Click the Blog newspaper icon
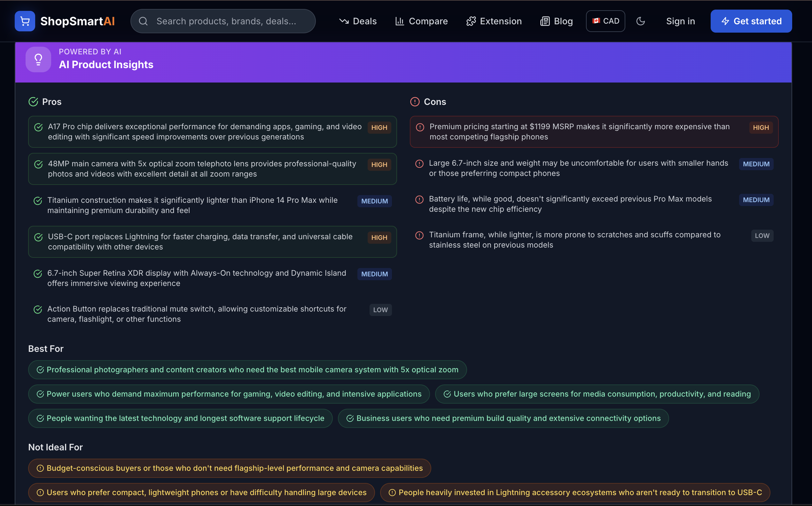812x506 pixels. click(x=545, y=21)
